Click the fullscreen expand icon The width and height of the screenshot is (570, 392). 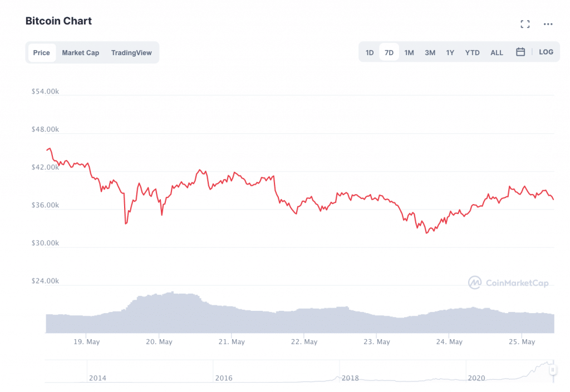tap(524, 24)
